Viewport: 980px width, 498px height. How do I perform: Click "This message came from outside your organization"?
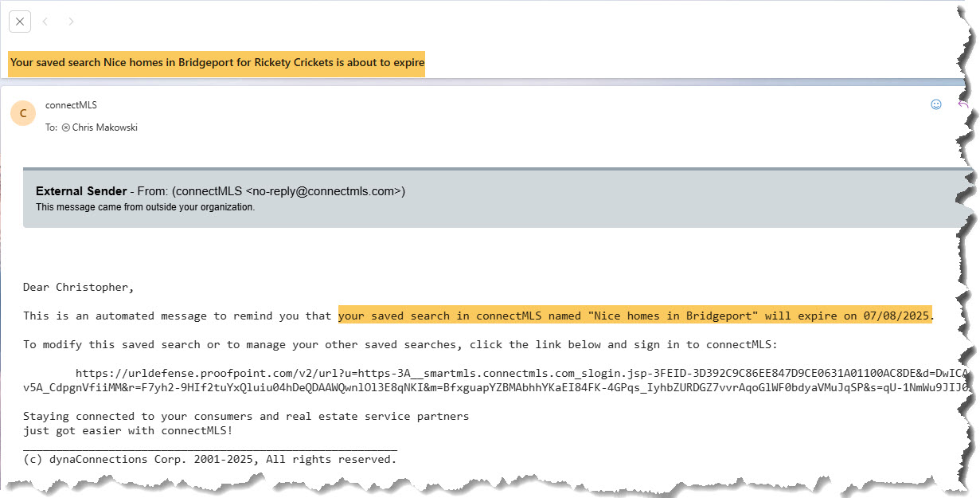(x=146, y=207)
